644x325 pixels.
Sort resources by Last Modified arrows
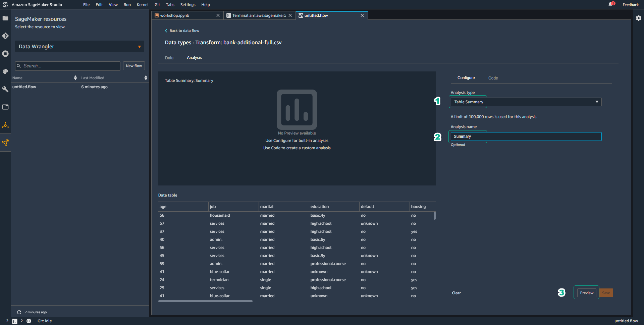tap(146, 78)
